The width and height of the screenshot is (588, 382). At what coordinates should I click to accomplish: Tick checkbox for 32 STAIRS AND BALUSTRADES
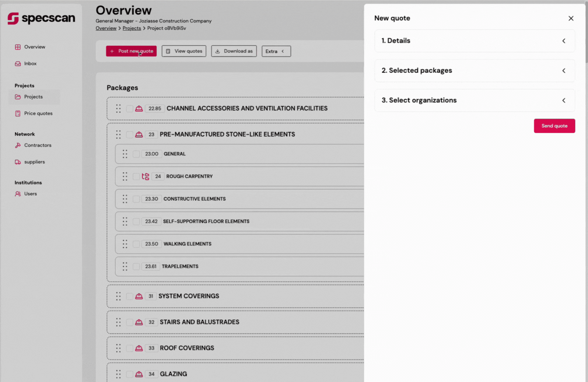[x=129, y=322]
